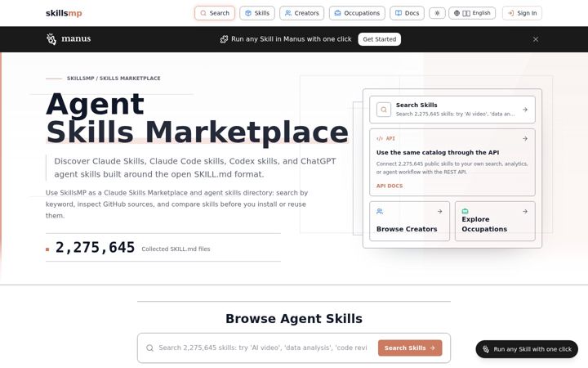Viewport: 588px width, 368px height.
Task: Click the Search magnifier icon in navbar
Action: click(203, 13)
